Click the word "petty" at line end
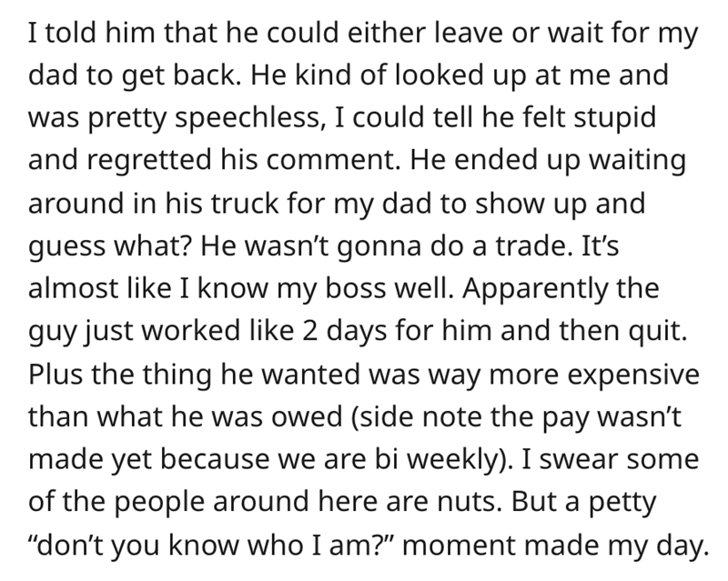 622,502
